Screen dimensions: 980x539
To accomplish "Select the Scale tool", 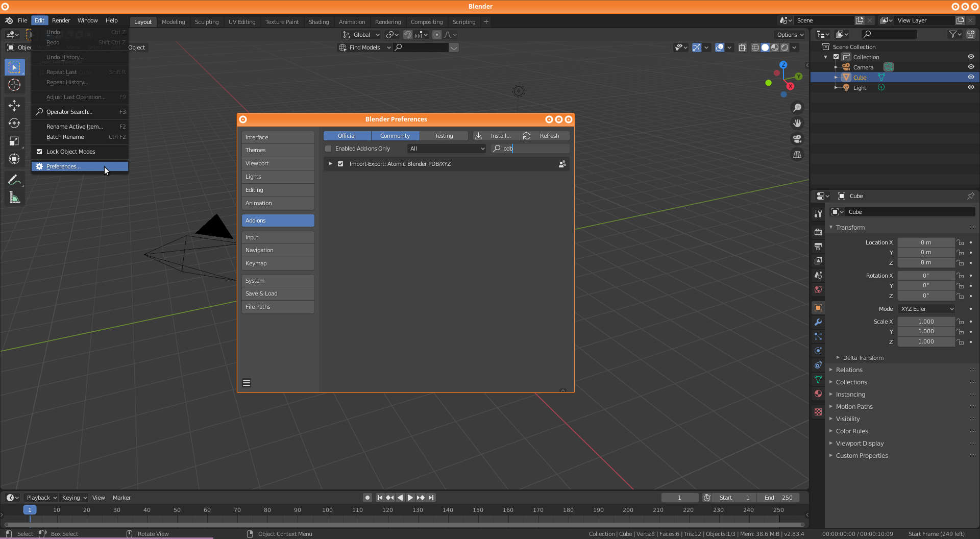I will tap(14, 141).
